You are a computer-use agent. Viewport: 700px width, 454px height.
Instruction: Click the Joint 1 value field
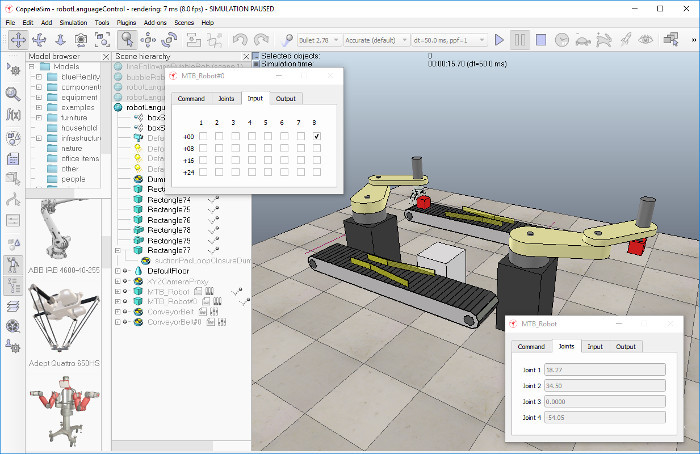[x=605, y=370]
